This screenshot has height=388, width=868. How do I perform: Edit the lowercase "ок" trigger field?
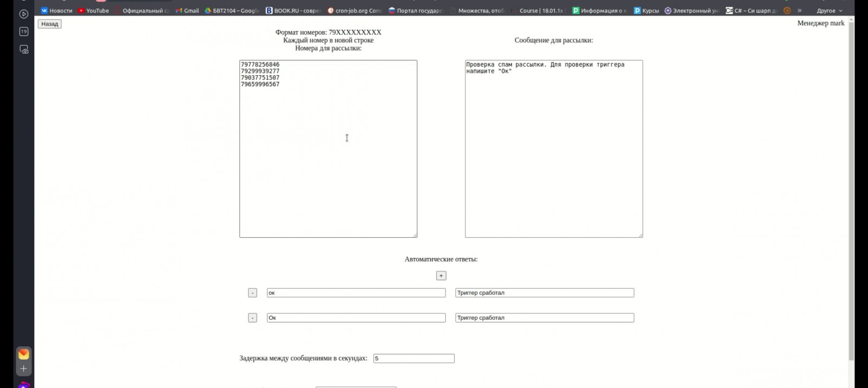click(356, 293)
